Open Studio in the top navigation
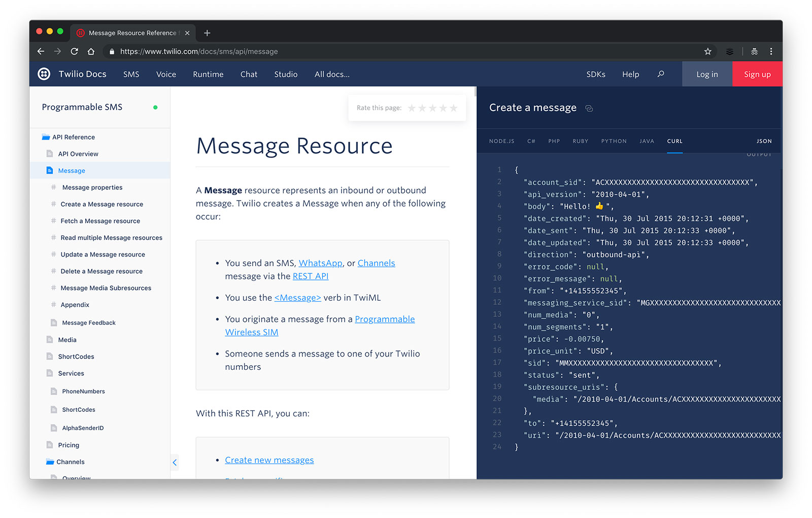 (x=286, y=74)
